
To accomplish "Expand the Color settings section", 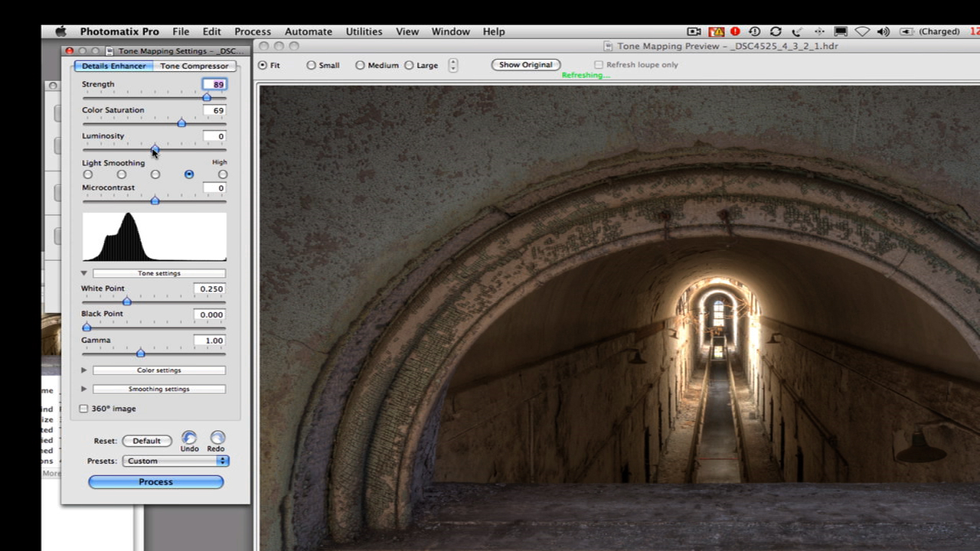I will (x=84, y=370).
